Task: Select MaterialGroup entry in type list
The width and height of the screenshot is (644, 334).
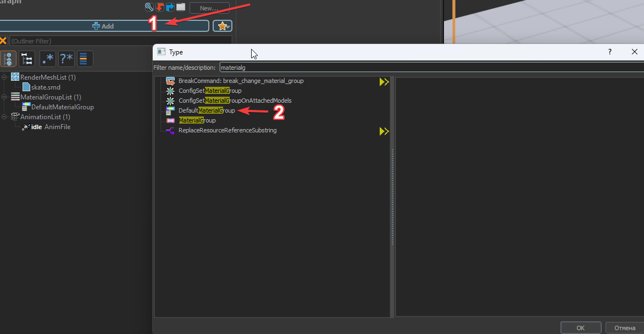Action: coord(197,120)
